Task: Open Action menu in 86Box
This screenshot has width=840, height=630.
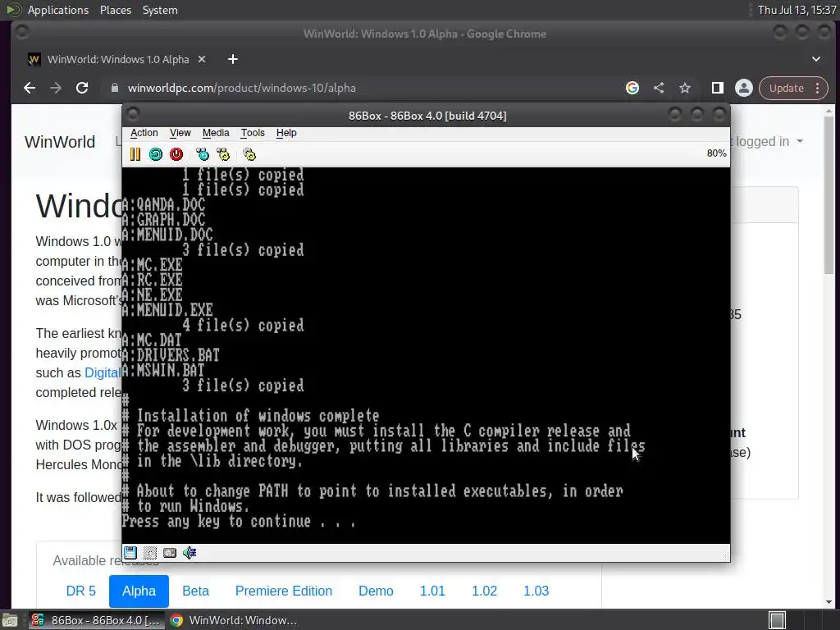Action: 144,133
